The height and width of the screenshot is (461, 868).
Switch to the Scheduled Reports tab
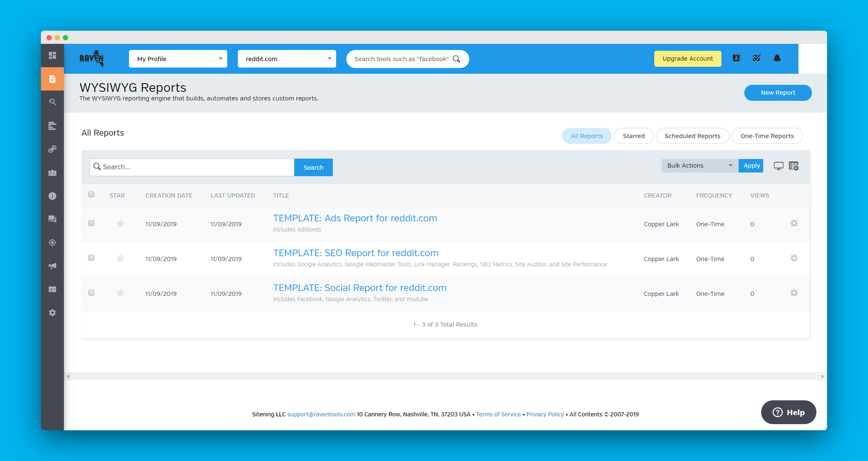692,136
